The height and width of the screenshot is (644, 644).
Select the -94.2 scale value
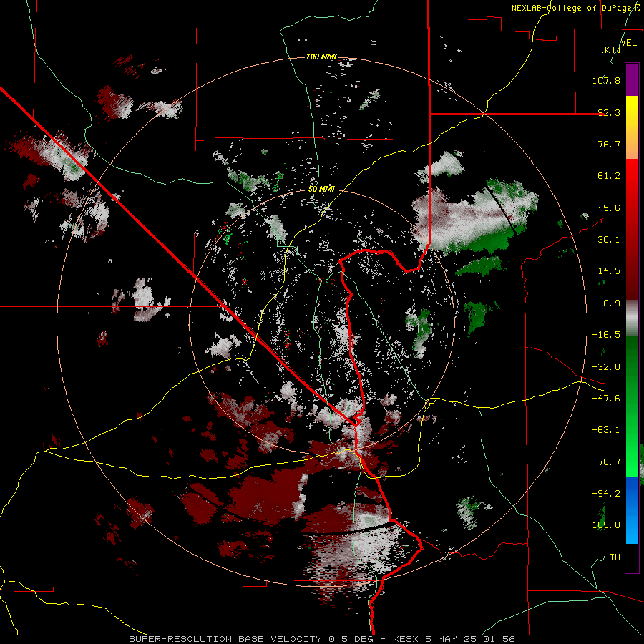click(x=606, y=493)
